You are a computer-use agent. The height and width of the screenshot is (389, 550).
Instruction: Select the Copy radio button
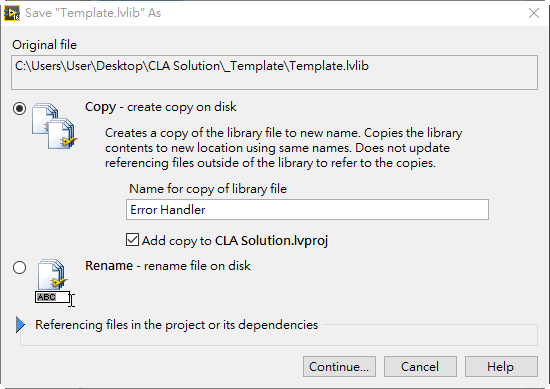pyautogui.click(x=19, y=108)
